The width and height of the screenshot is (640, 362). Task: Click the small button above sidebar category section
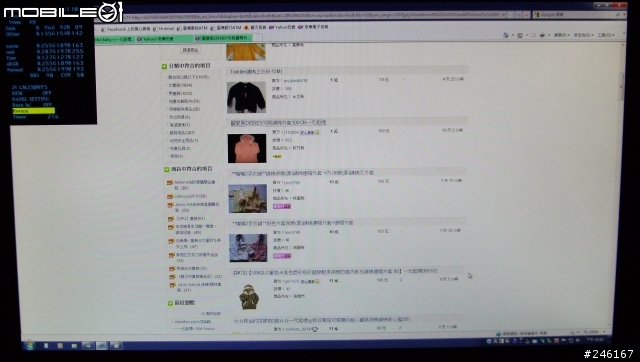click(x=190, y=50)
